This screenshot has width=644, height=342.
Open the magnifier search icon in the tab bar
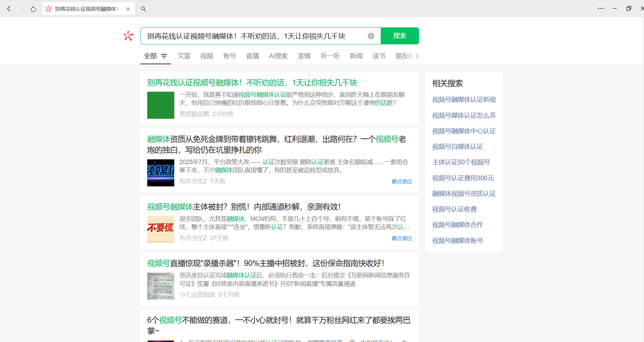click(143, 9)
